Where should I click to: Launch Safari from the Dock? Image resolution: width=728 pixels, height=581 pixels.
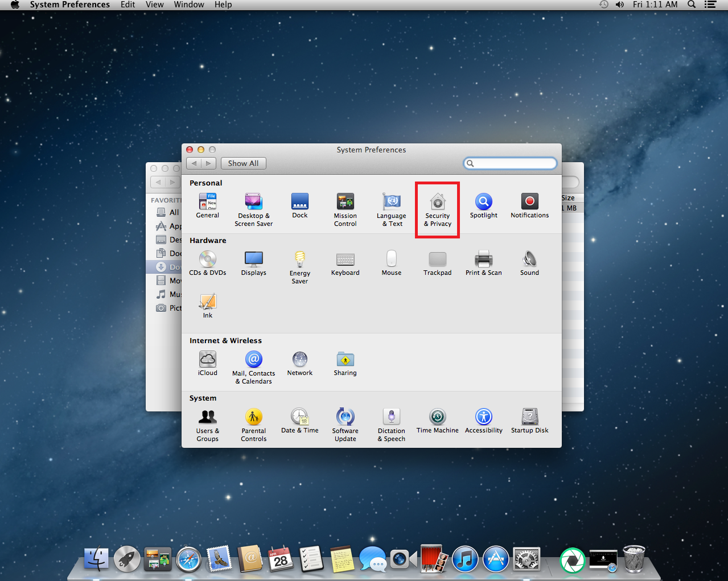[x=188, y=559]
